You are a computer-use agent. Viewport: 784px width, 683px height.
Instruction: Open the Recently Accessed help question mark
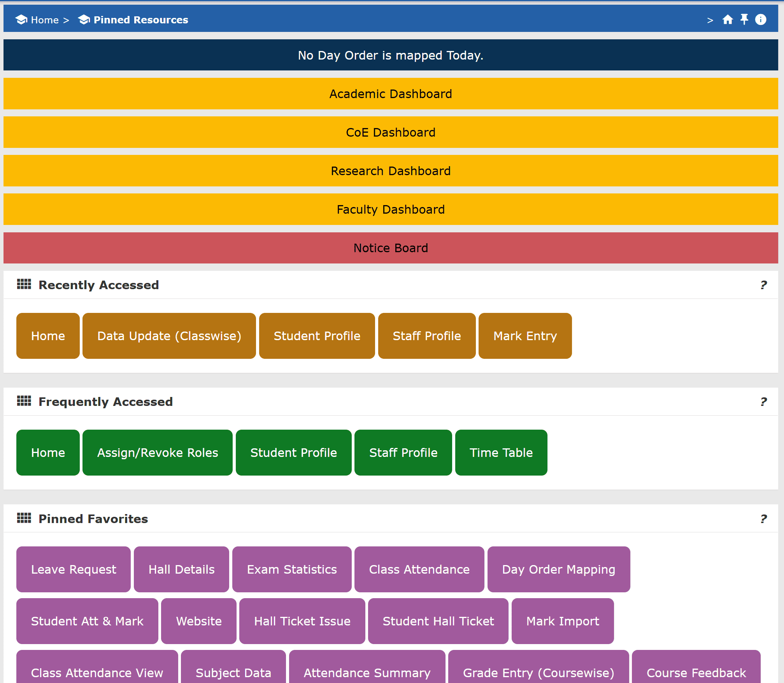click(763, 285)
